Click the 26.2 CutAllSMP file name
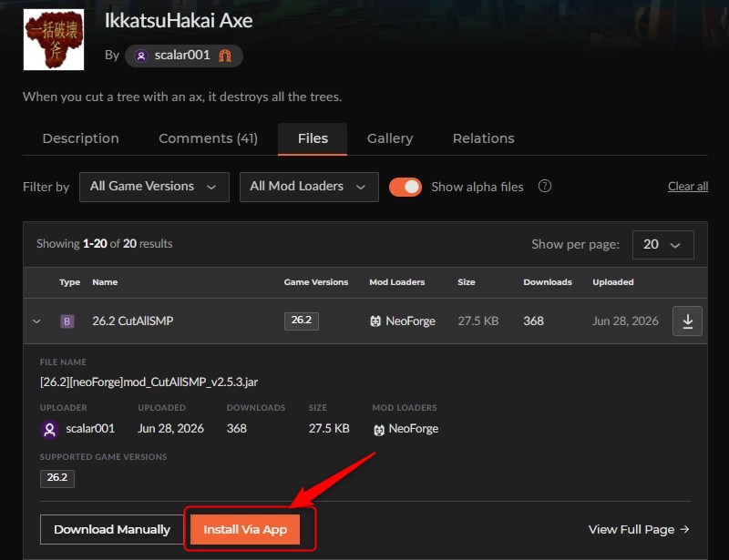 (132, 321)
